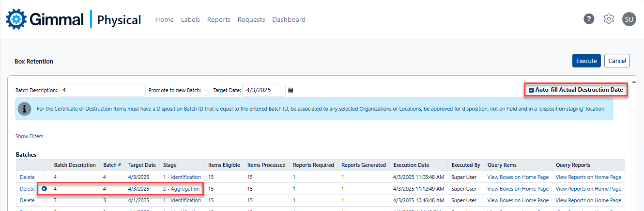Select the 1 - Identification batch 4 radio button
This screenshot has width=644, height=211.
click(x=44, y=177)
